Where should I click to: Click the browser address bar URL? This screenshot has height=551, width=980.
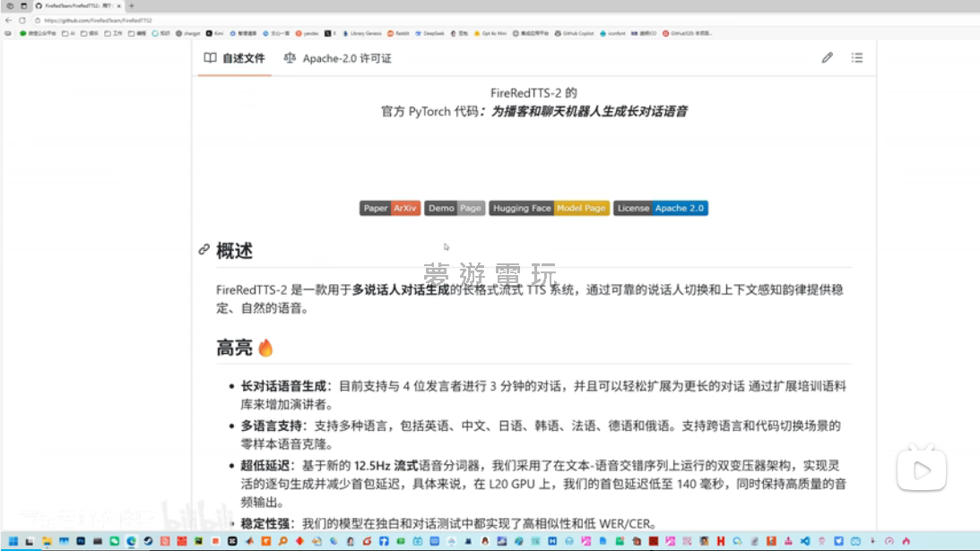tap(99, 20)
